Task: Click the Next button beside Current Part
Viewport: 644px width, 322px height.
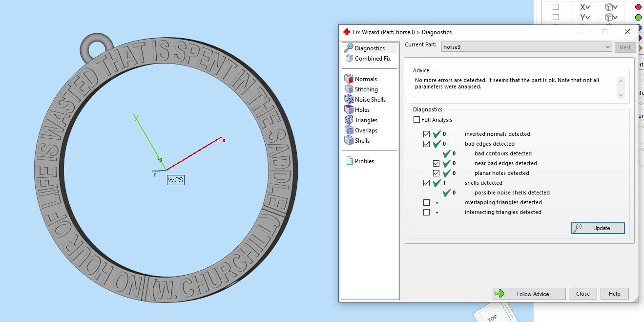Action: 625,47
